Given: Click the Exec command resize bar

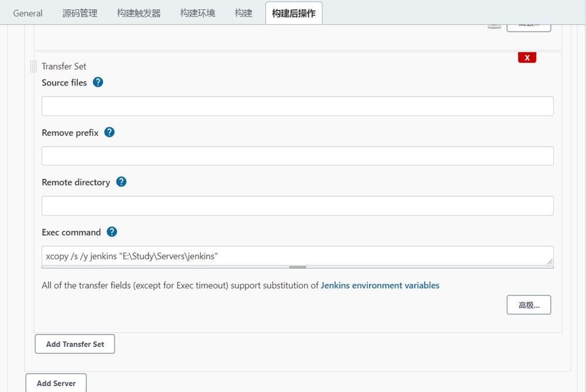Looking at the screenshot, I should pyautogui.click(x=298, y=267).
